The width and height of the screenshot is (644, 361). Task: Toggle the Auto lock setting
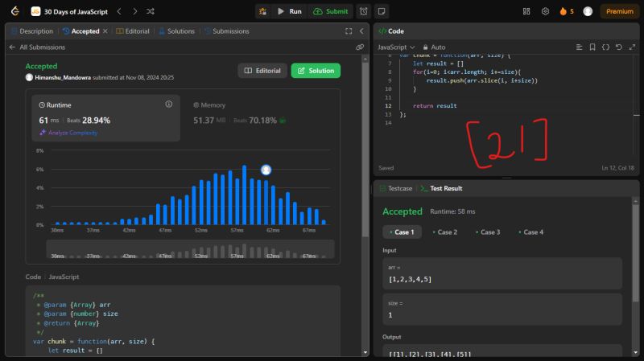click(434, 47)
